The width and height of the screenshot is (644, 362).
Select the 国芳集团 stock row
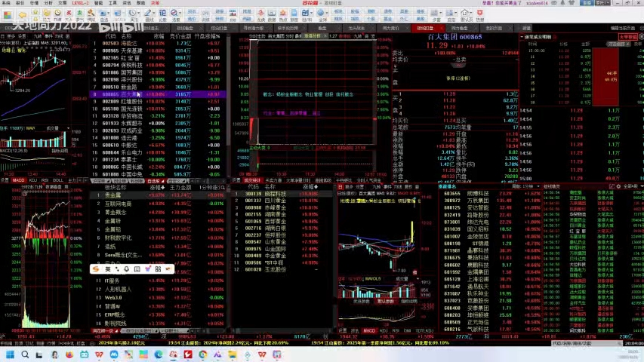click(157, 72)
